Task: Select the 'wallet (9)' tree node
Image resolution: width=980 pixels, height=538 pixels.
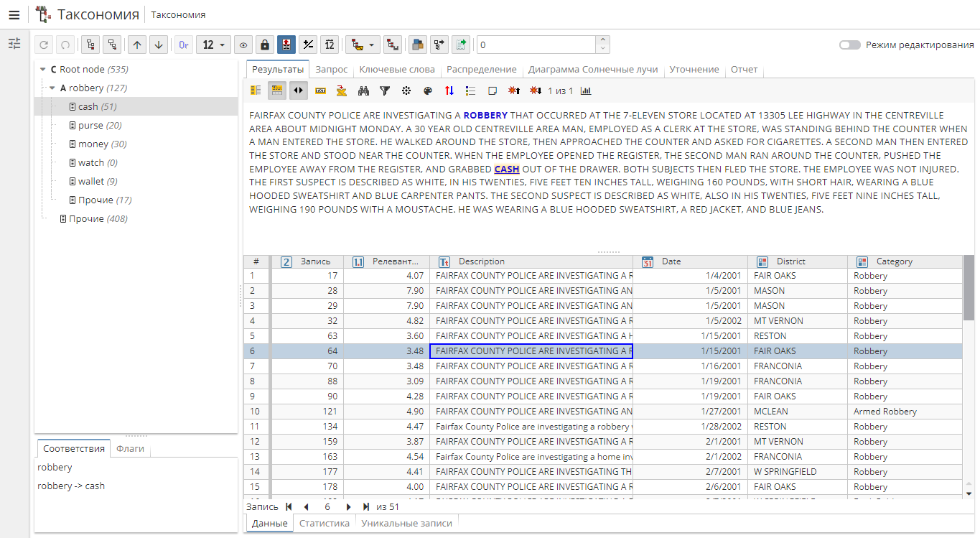Action: click(x=98, y=181)
